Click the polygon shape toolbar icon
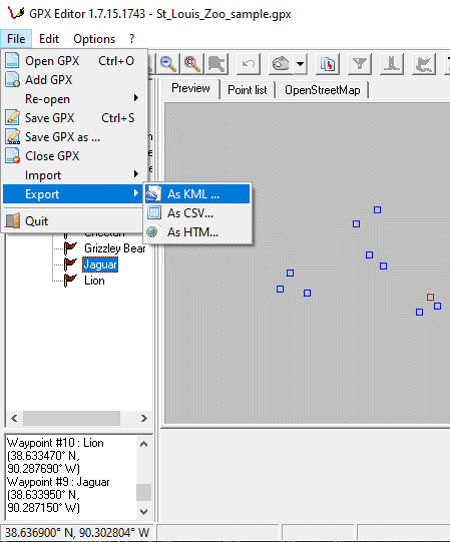The height and width of the screenshot is (542, 450). pos(281,64)
